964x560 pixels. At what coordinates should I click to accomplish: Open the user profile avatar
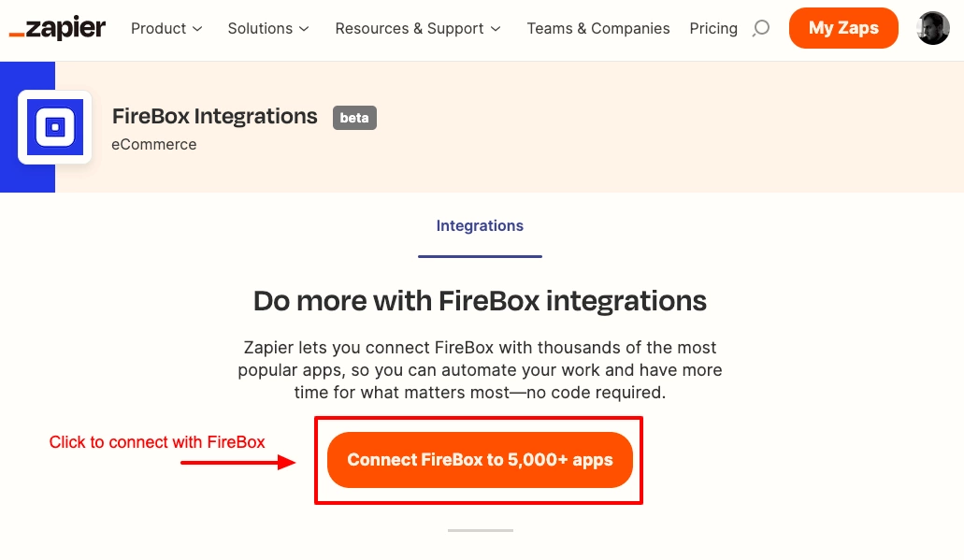click(x=932, y=28)
